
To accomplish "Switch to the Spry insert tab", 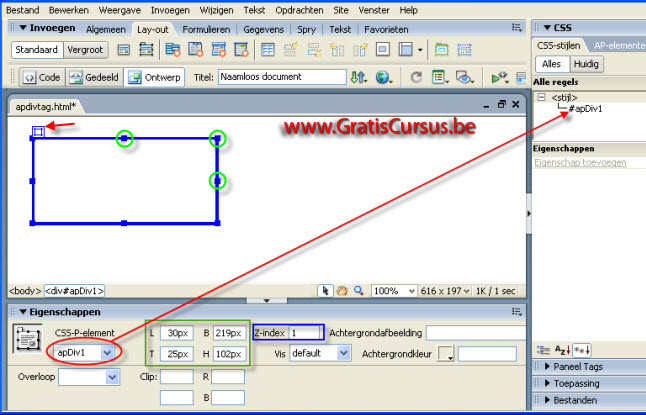I will coord(306,30).
